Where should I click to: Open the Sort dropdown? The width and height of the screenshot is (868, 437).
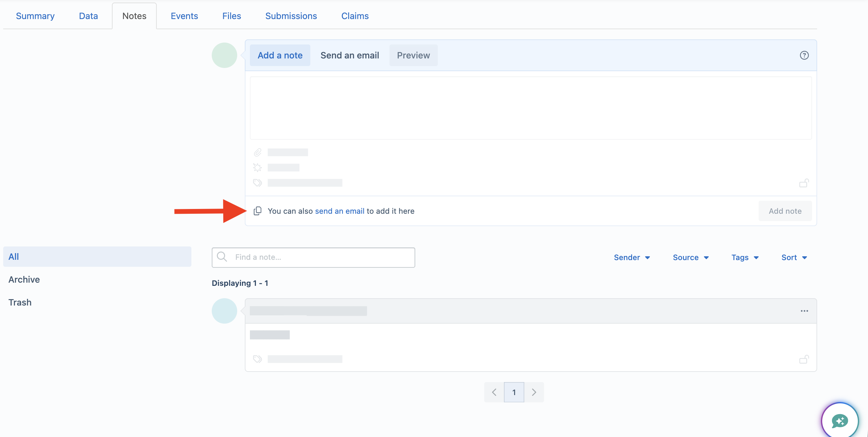pyautogui.click(x=794, y=257)
